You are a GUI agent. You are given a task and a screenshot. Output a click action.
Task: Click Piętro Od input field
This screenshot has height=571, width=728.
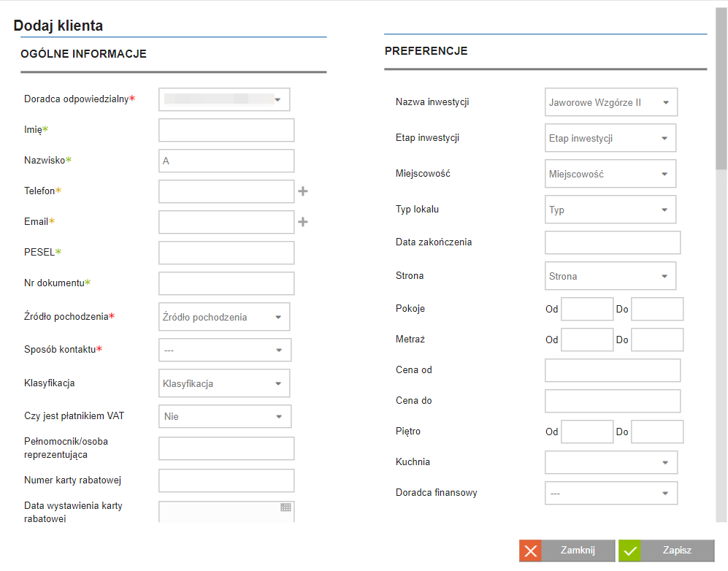pyautogui.click(x=587, y=432)
